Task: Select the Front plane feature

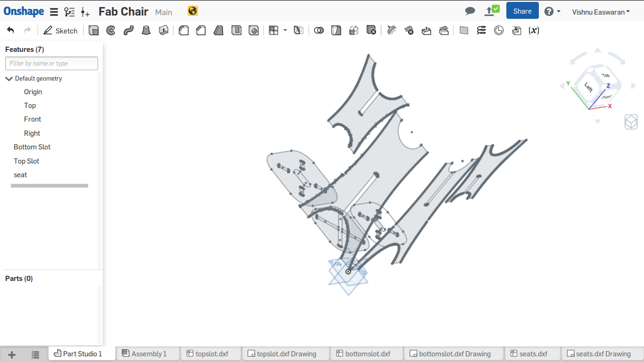Action: point(33,119)
